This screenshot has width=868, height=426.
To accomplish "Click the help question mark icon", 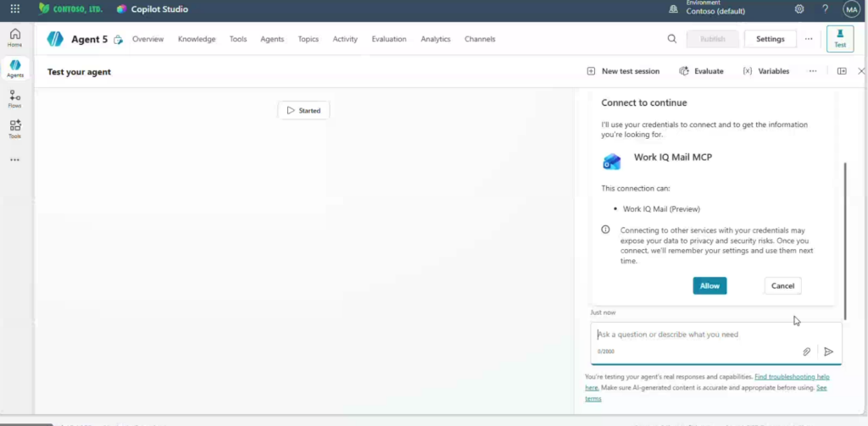I will [x=826, y=9].
